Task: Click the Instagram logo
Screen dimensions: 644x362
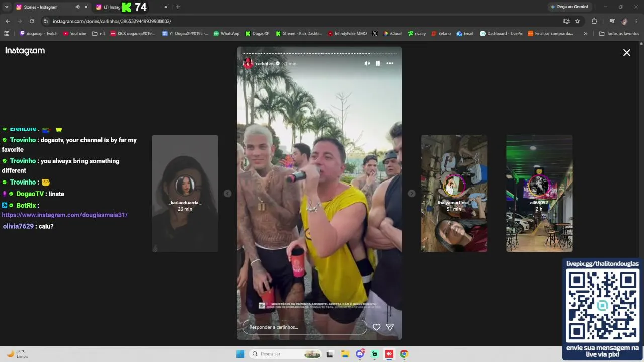Action: (x=25, y=51)
